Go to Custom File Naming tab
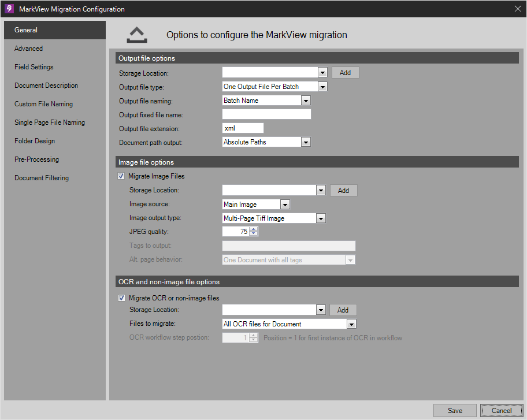The height and width of the screenshot is (420, 527). [x=55, y=104]
